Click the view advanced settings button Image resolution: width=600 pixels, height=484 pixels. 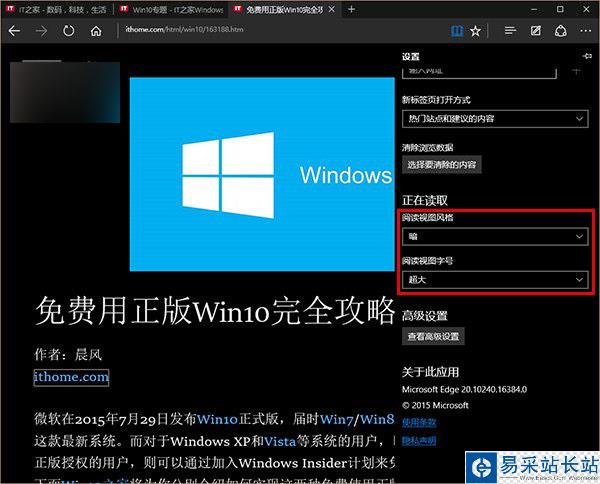pos(433,336)
